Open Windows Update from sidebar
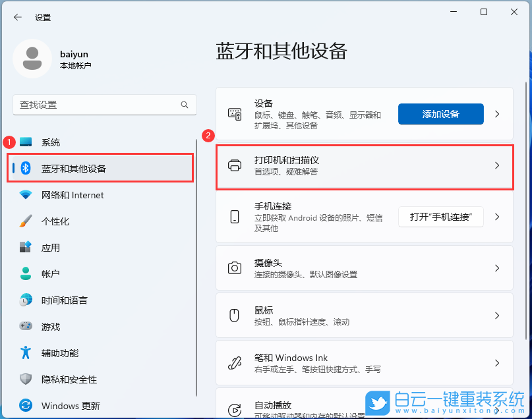Image resolution: width=532 pixels, height=419 pixels. tap(26, 405)
